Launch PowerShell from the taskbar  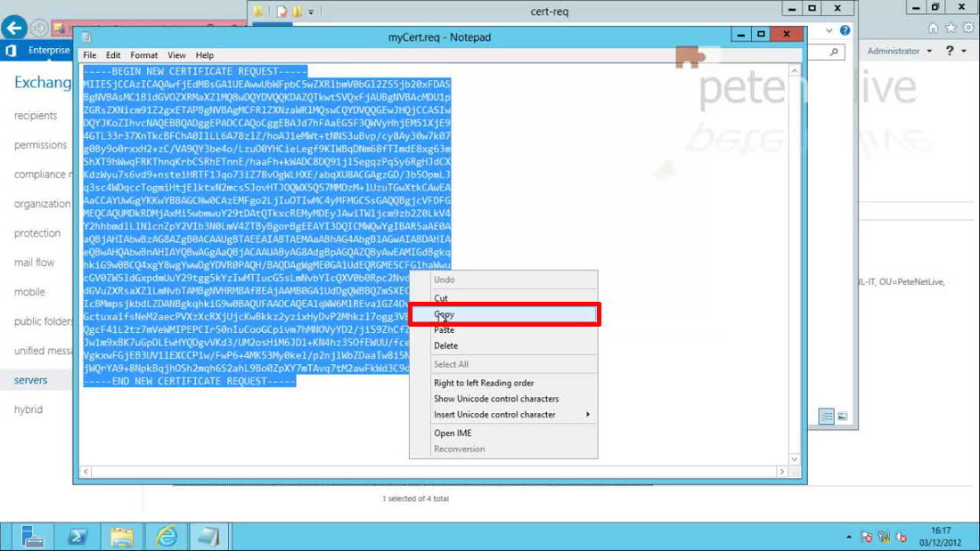78,537
